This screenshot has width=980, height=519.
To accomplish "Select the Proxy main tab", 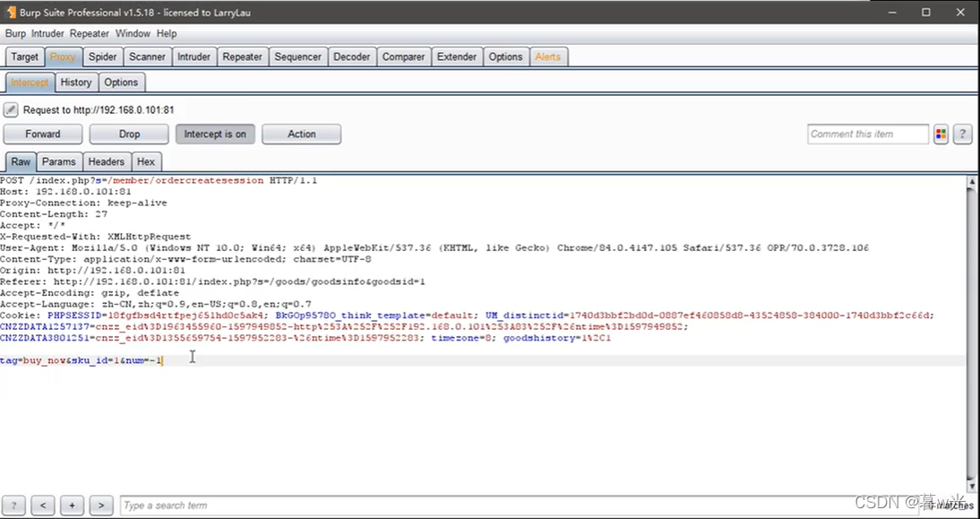I will (63, 56).
